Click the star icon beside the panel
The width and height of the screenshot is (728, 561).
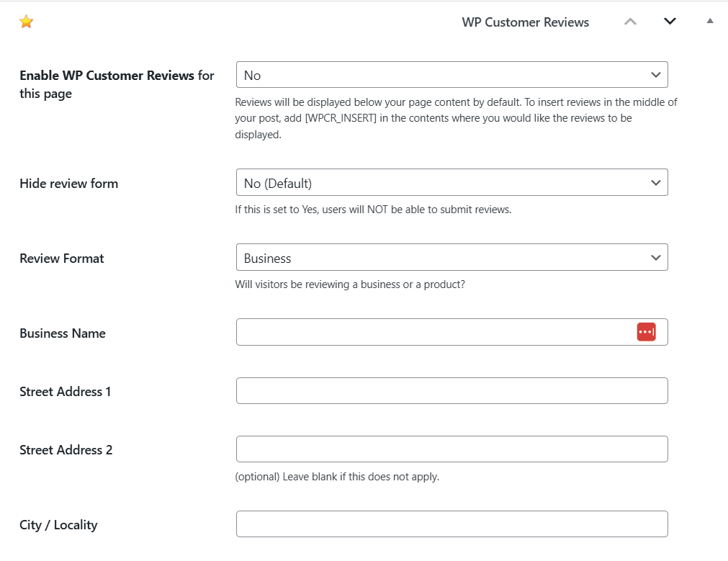coord(26,21)
